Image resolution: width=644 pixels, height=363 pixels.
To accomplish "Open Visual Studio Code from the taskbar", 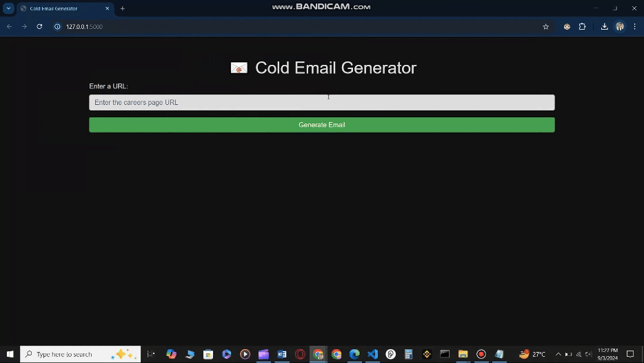I will point(372,354).
